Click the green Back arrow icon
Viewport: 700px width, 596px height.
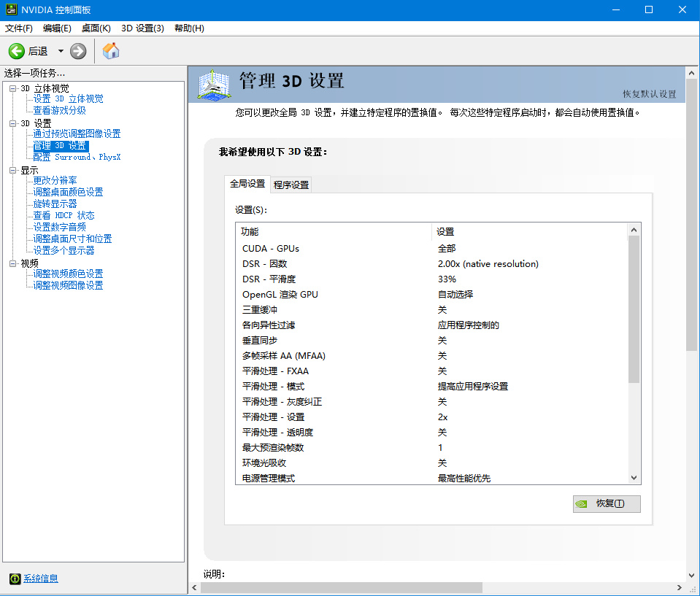click(16, 51)
